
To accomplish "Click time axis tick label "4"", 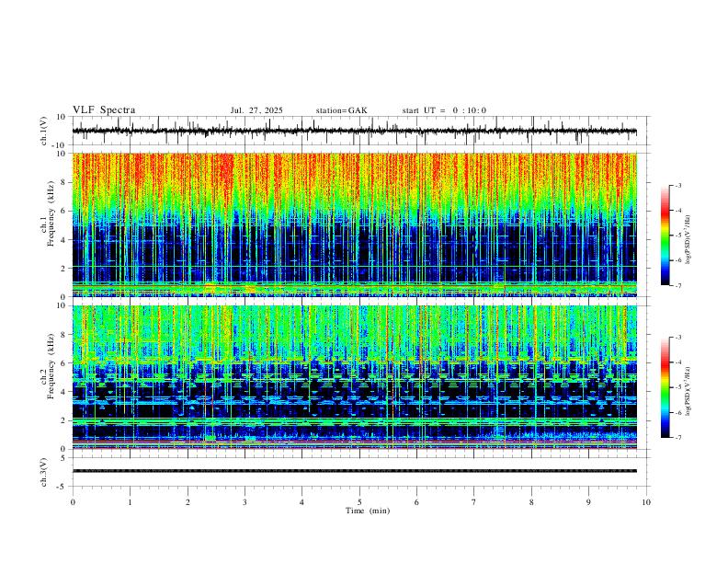I will click(301, 502).
